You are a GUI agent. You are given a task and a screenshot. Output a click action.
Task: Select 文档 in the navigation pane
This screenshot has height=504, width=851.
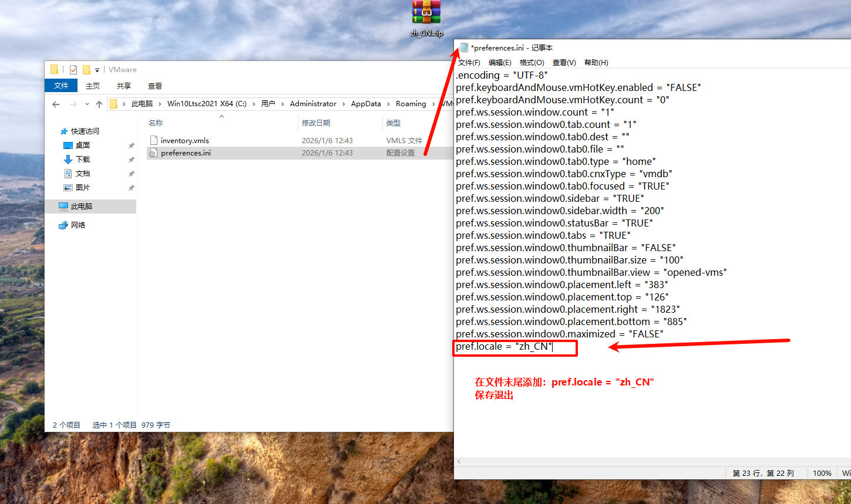coord(83,174)
